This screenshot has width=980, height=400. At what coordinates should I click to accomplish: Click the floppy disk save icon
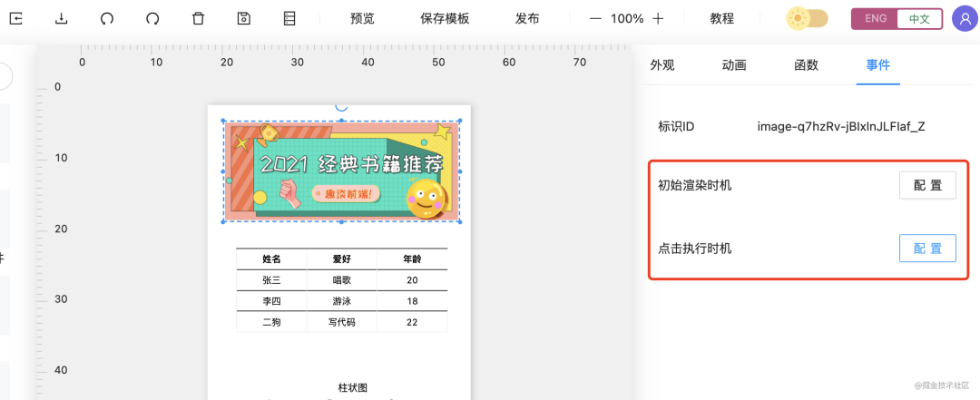click(x=244, y=18)
